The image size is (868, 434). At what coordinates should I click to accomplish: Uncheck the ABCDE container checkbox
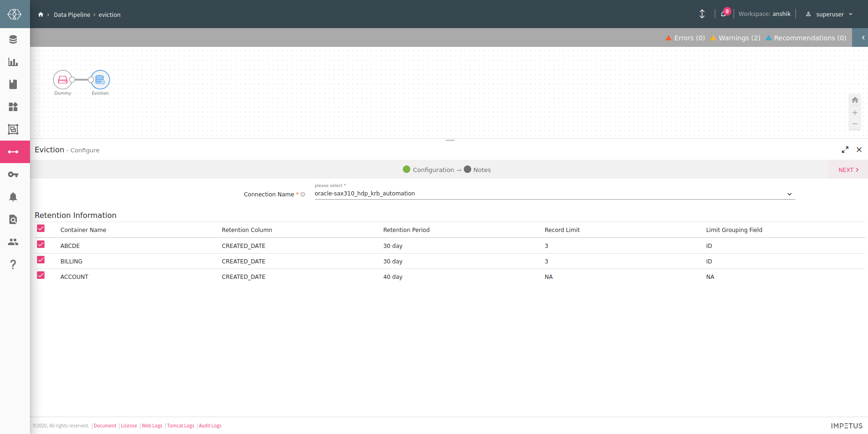41,245
